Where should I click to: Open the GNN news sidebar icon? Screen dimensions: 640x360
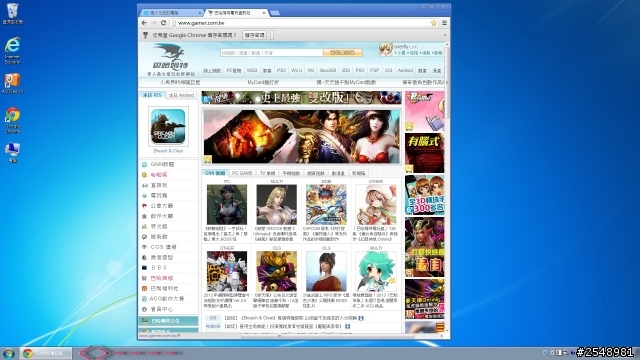[x=144, y=164]
